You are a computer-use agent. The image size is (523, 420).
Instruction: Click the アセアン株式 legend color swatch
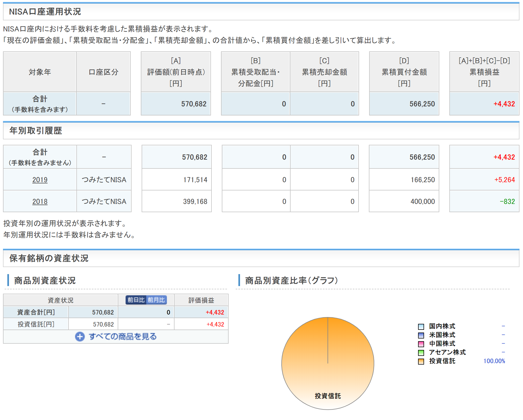[x=421, y=353]
